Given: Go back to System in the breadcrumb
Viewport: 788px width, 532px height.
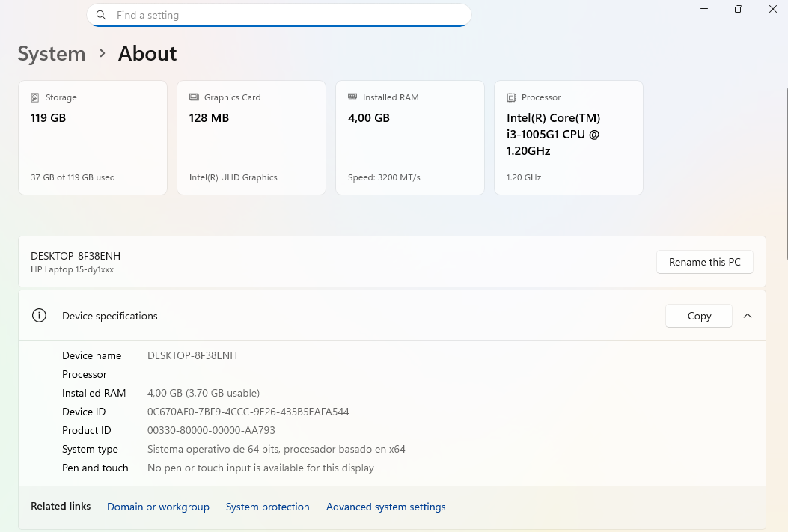Looking at the screenshot, I should pos(52,54).
